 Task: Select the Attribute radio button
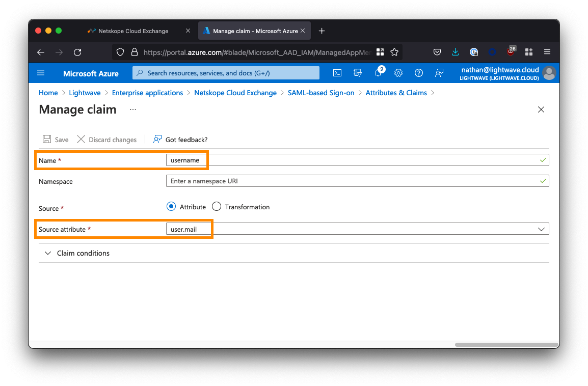pyautogui.click(x=171, y=207)
